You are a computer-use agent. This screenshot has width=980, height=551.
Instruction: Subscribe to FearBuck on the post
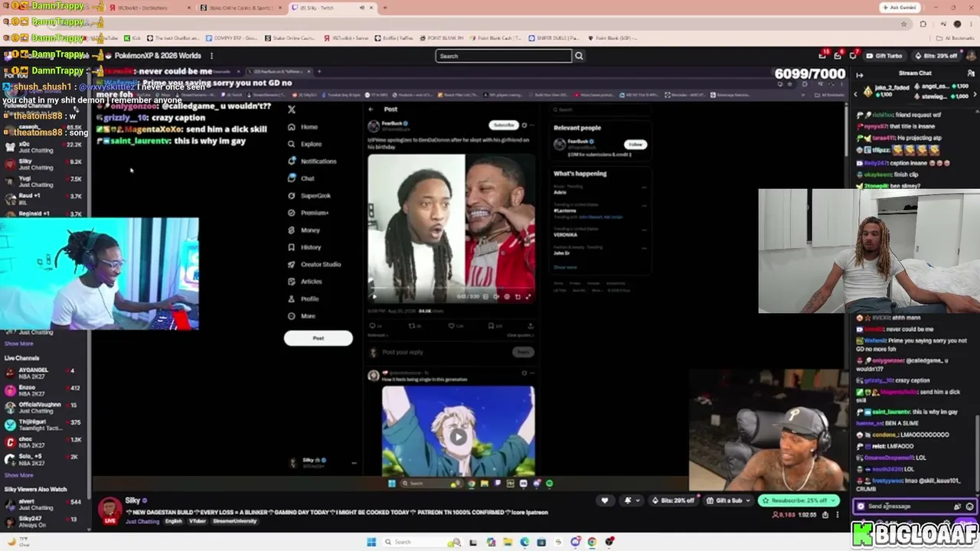[x=504, y=125]
